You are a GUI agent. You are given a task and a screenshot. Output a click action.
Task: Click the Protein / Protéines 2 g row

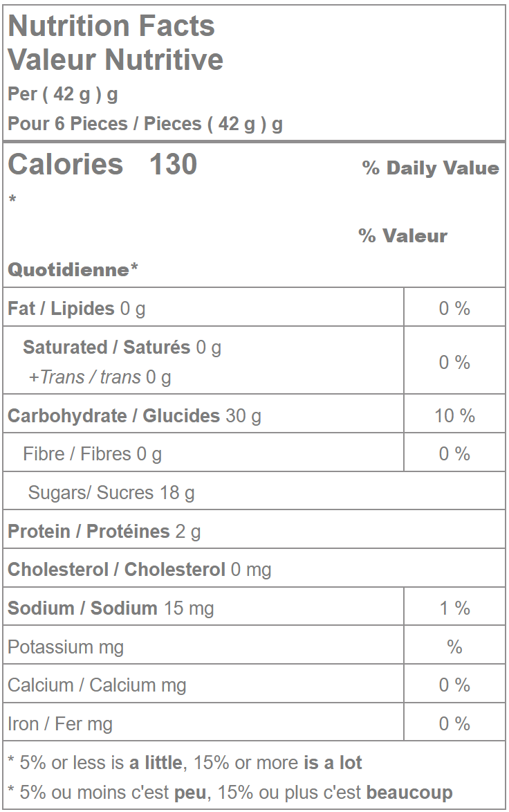104,532
